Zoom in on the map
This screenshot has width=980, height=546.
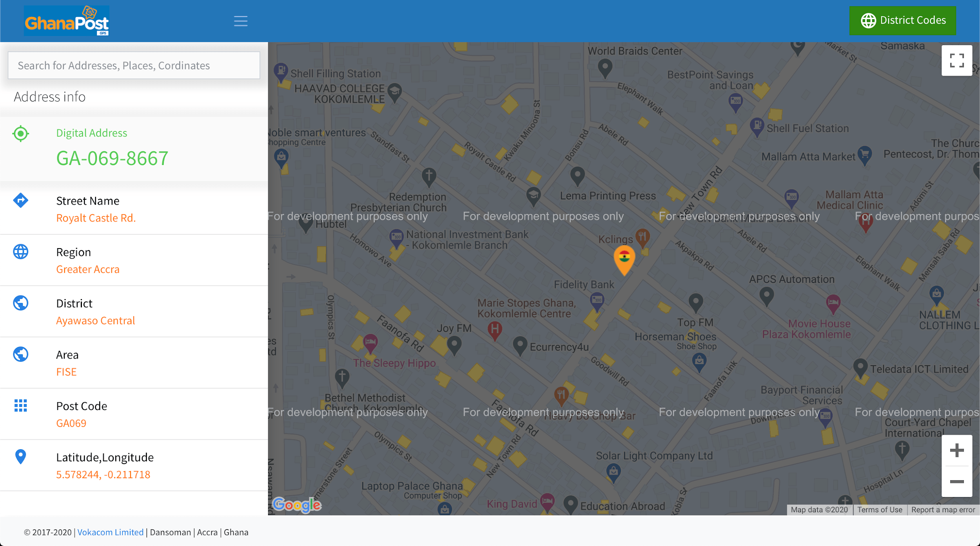click(957, 450)
